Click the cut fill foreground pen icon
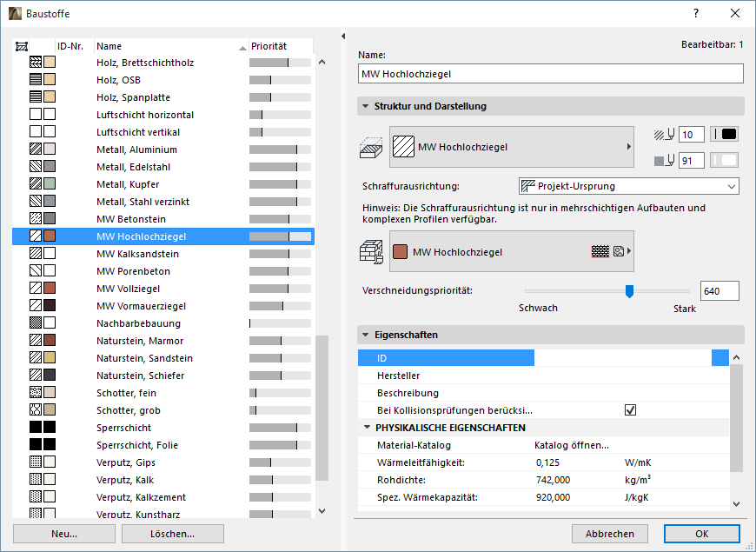The height and width of the screenshot is (552, 756). point(664,135)
